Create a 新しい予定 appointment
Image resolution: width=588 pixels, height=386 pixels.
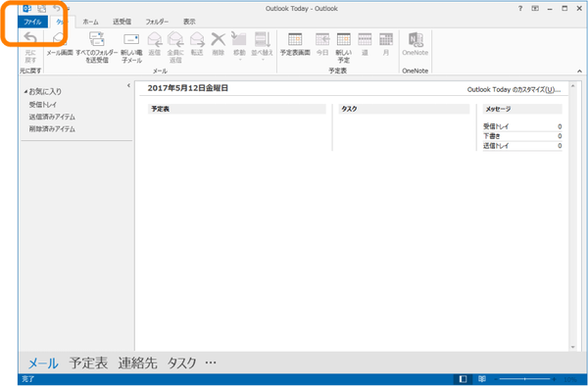point(344,47)
